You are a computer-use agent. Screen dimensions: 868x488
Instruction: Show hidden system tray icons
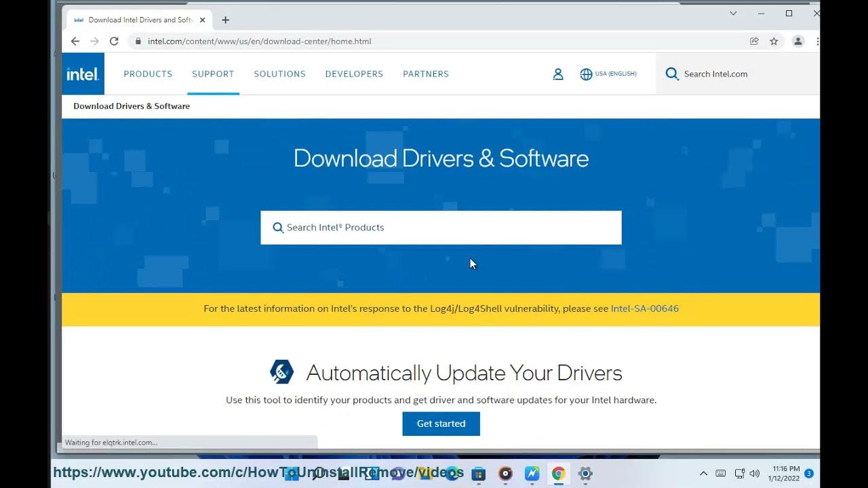tap(703, 474)
